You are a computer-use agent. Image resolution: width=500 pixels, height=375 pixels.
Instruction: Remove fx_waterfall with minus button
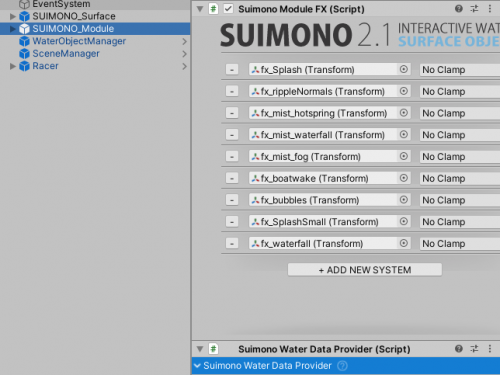[x=232, y=244]
